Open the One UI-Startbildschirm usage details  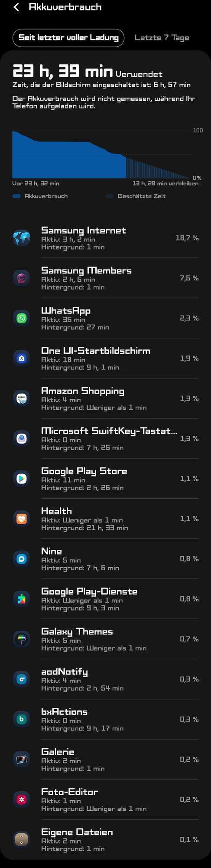click(105, 358)
